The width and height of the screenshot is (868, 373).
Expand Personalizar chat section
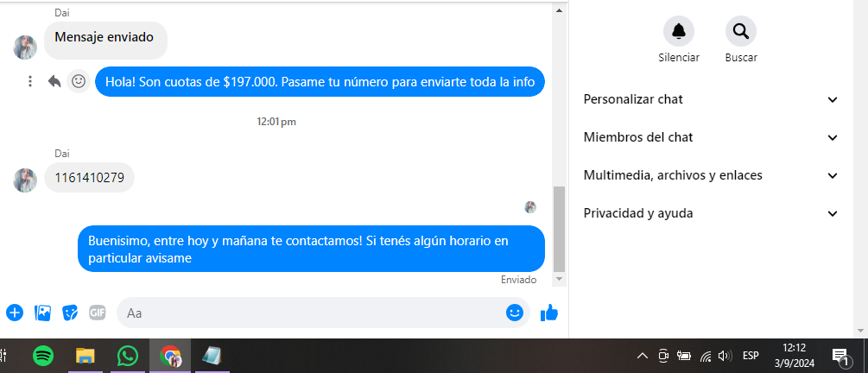[711, 99]
